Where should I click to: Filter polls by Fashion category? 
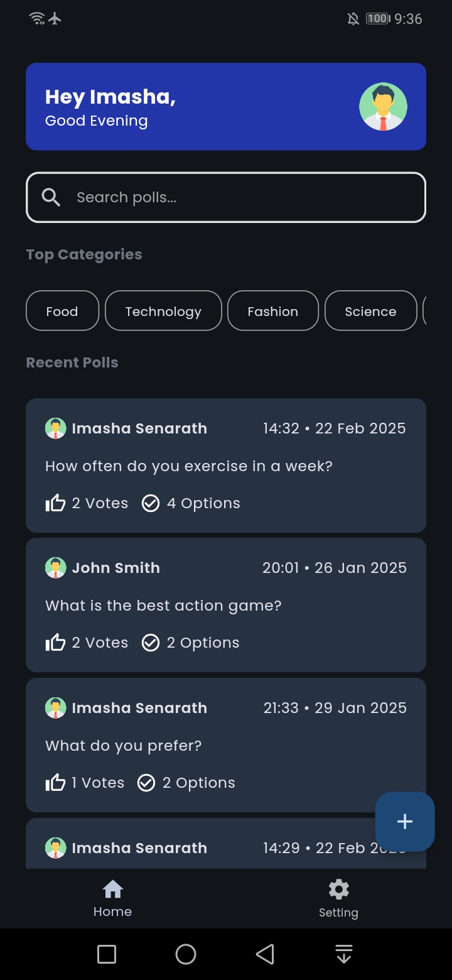(272, 311)
